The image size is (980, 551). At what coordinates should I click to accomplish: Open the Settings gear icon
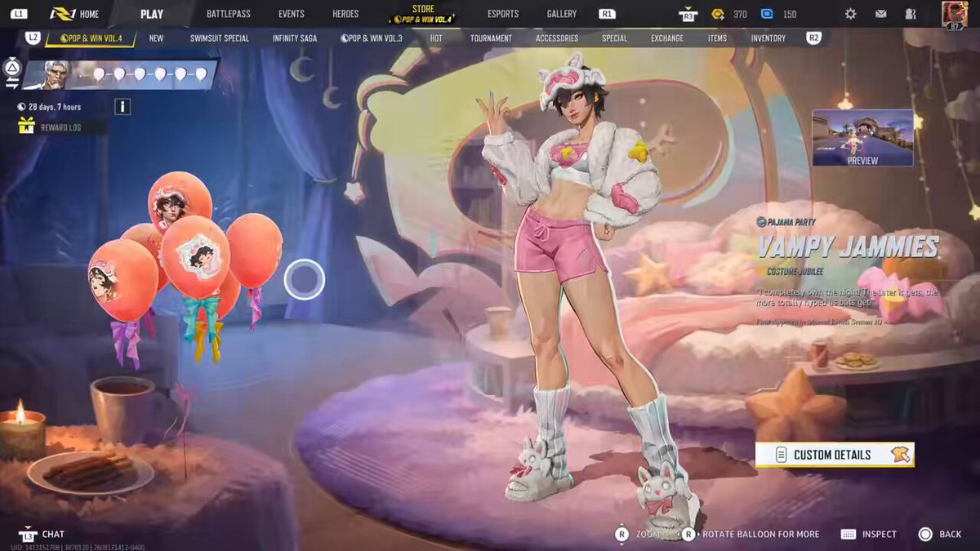tap(850, 14)
